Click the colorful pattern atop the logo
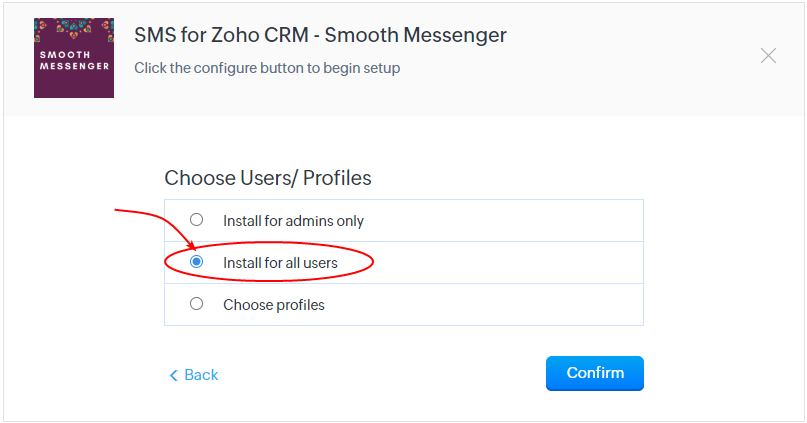 74,29
